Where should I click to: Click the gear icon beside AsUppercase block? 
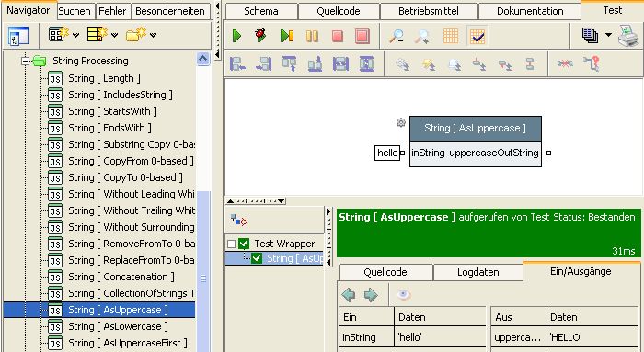[401, 122]
